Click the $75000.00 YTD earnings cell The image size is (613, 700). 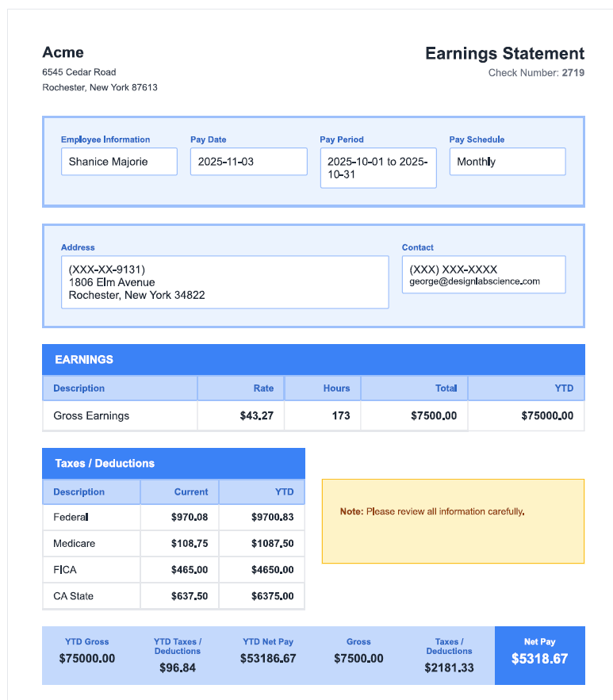[x=547, y=415]
